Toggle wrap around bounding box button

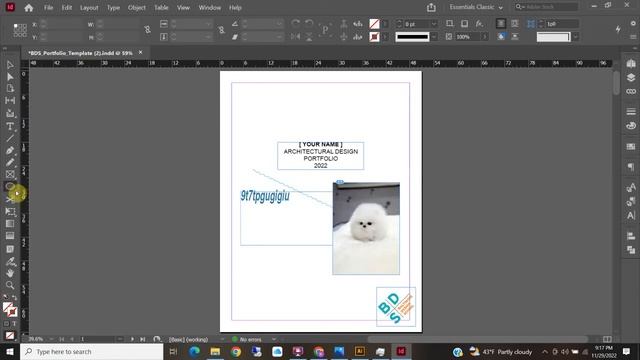click(x=515, y=24)
